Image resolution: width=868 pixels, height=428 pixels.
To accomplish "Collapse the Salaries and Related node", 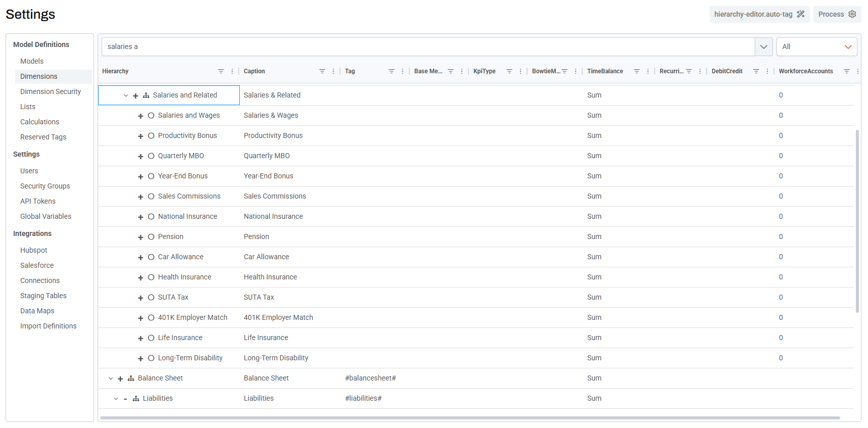I will coord(126,96).
